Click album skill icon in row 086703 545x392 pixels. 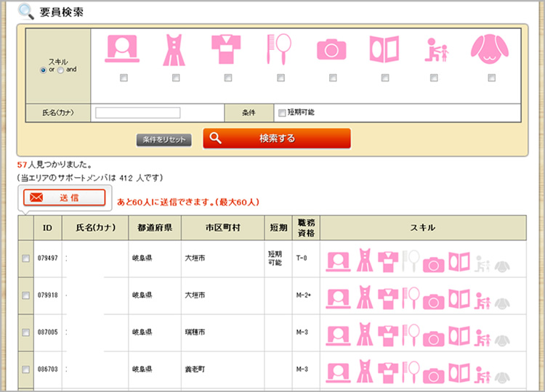[459, 373]
